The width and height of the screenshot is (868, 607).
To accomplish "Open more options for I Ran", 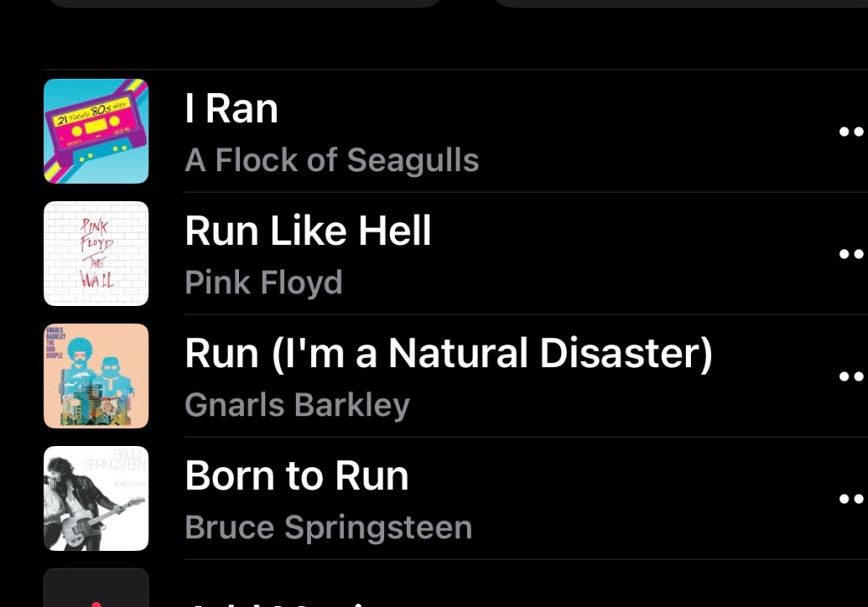I will [850, 131].
